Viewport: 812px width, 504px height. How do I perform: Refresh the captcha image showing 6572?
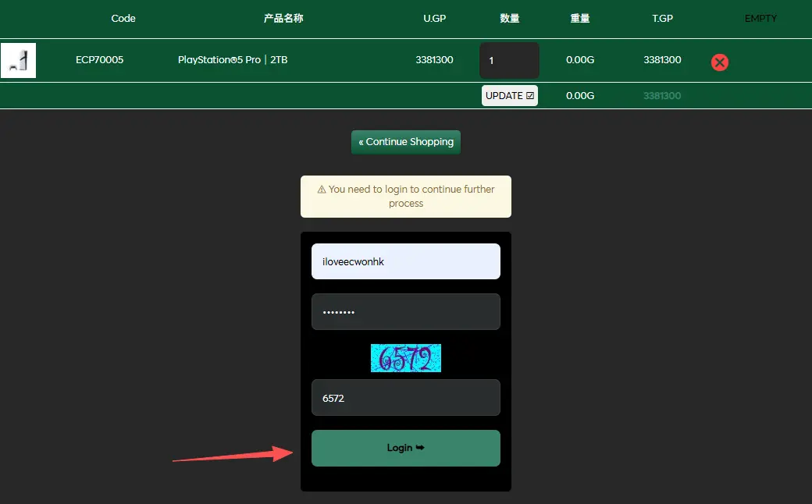[x=406, y=358]
